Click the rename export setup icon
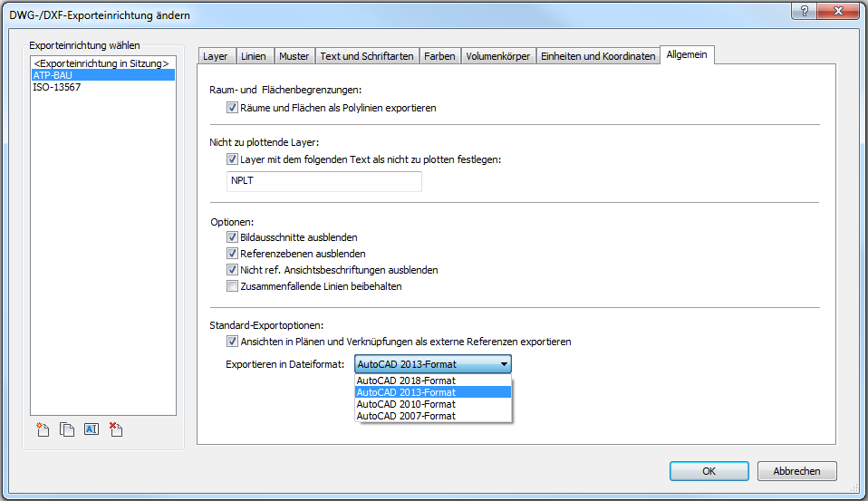Viewport: 868px width, 501px height. coord(91,430)
